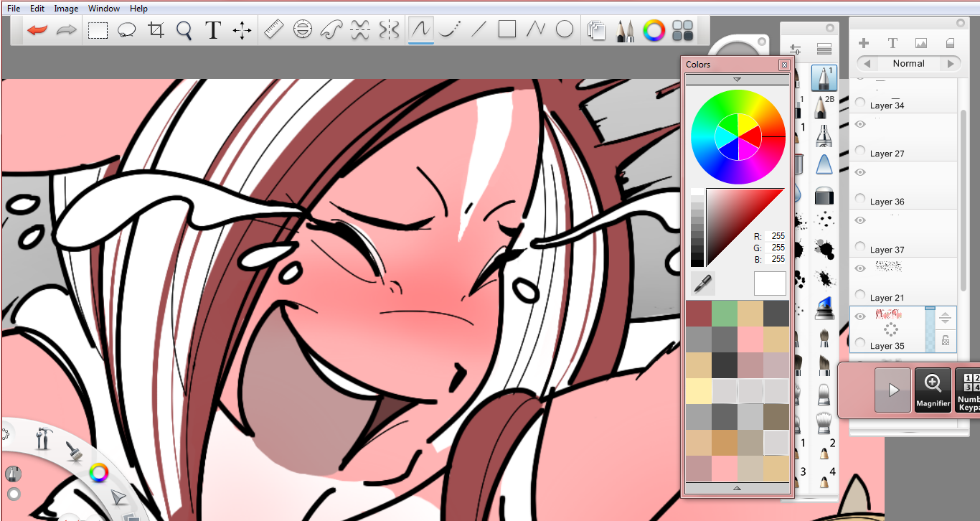980x521 pixels.
Task: Pick the dark red top-left swatch
Action: point(699,314)
